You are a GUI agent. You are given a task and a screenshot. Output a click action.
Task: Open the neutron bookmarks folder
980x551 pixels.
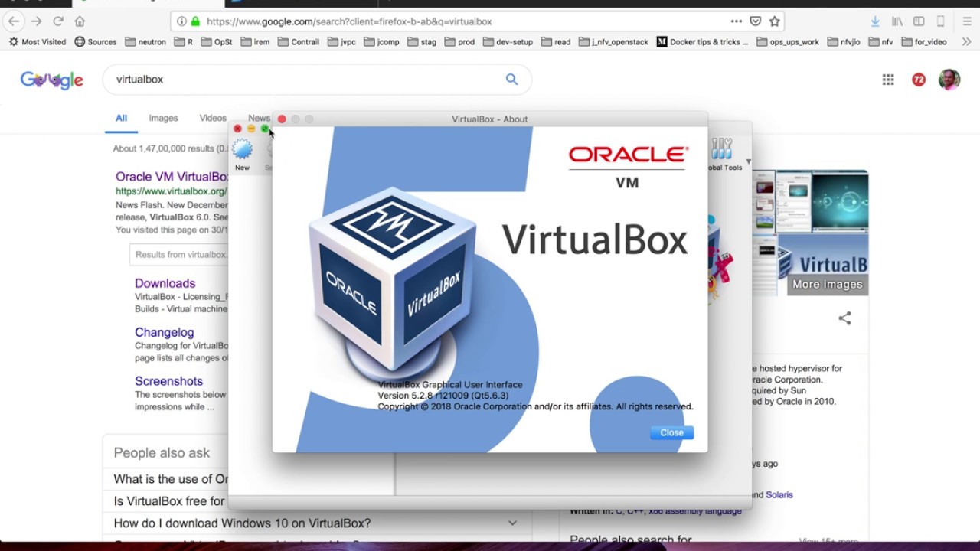coord(145,42)
